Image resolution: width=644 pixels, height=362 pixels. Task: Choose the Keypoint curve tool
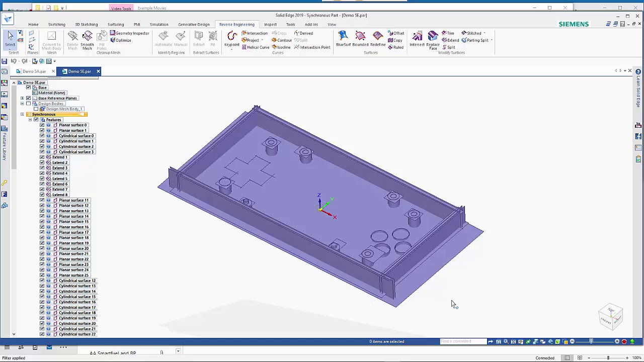pos(232,39)
